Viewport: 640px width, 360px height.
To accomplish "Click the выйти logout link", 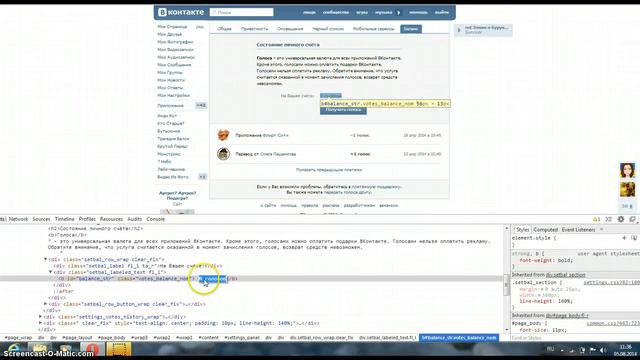I will click(x=441, y=12).
